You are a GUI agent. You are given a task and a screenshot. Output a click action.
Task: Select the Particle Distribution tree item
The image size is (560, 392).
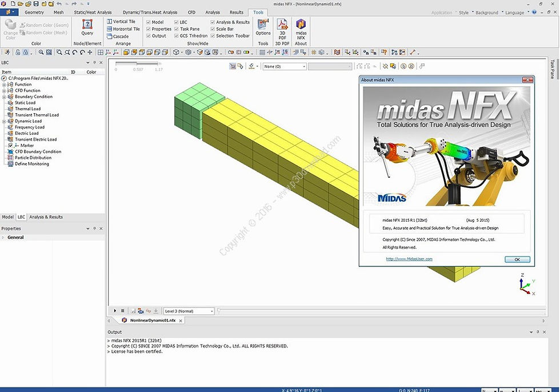pyautogui.click(x=33, y=158)
